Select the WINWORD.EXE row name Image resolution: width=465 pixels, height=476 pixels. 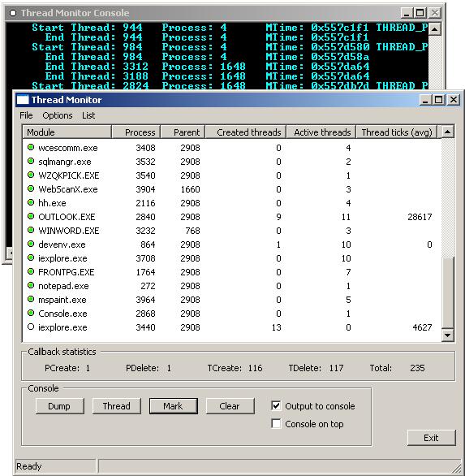pyautogui.click(x=69, y=231)
